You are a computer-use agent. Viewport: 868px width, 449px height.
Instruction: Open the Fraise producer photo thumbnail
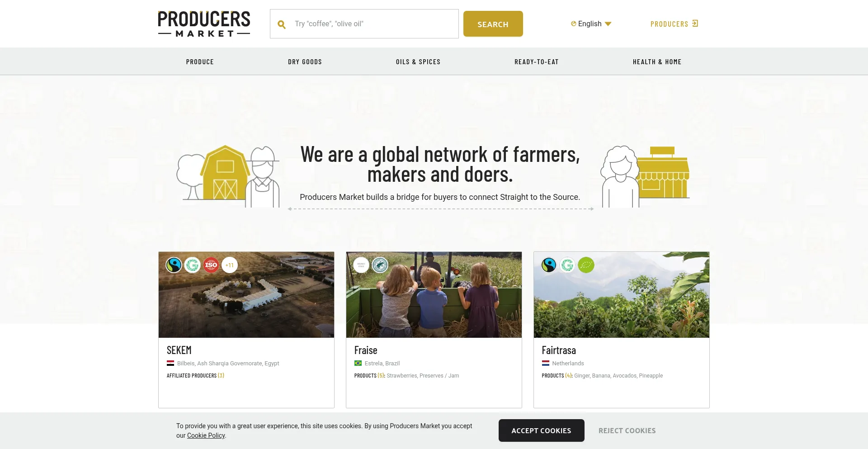pos(434,295)
